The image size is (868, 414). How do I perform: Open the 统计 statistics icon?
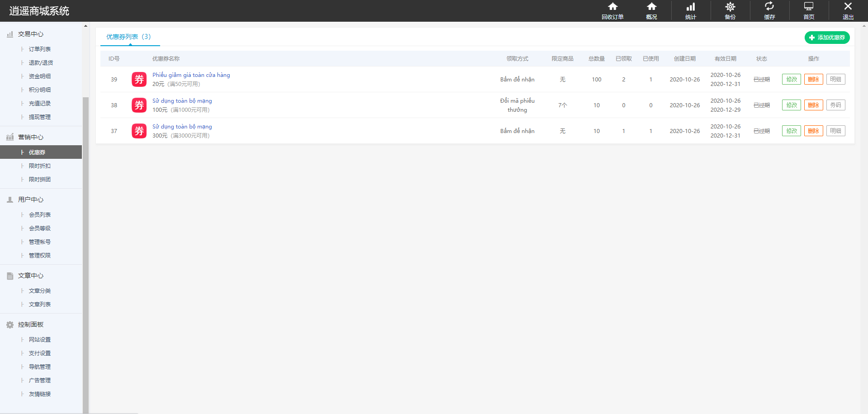(691, 11)
